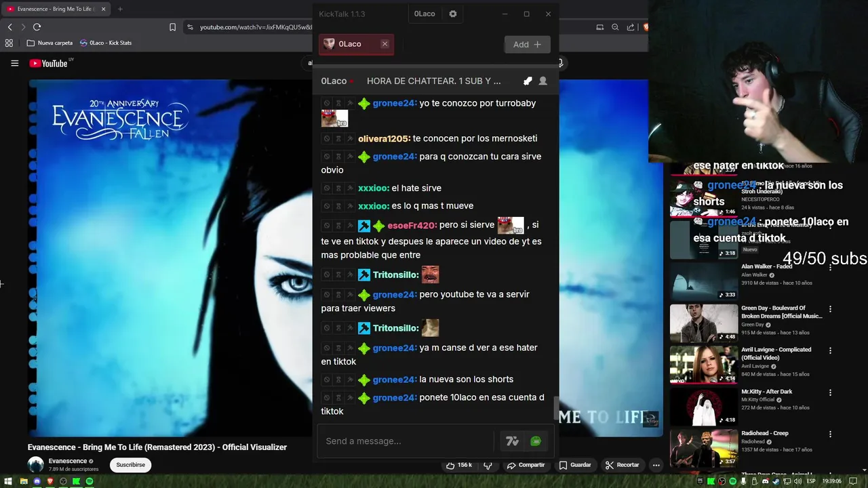Close the 0Laco chatroom tab
The width and height of the screenshot is (868, 488).
[384, 44]
